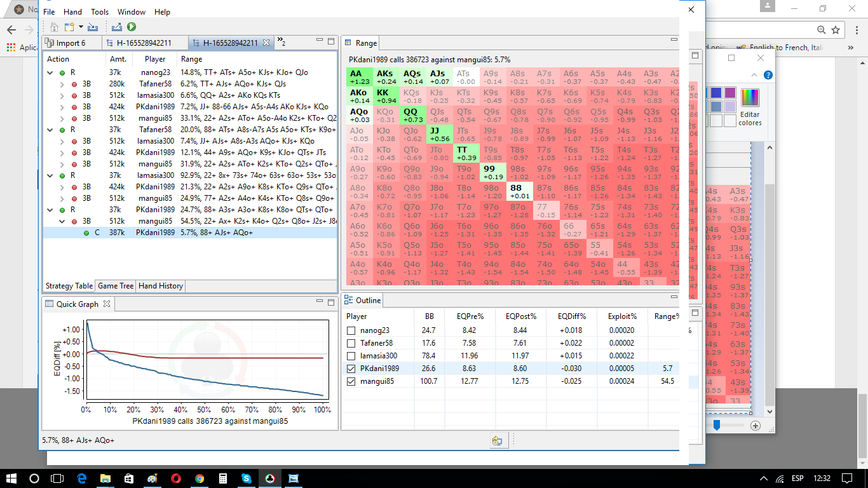The height and width of the screenshot is (488, 868).
Task: Sort the Outline by Exploit% column
Action: (622, 316)
